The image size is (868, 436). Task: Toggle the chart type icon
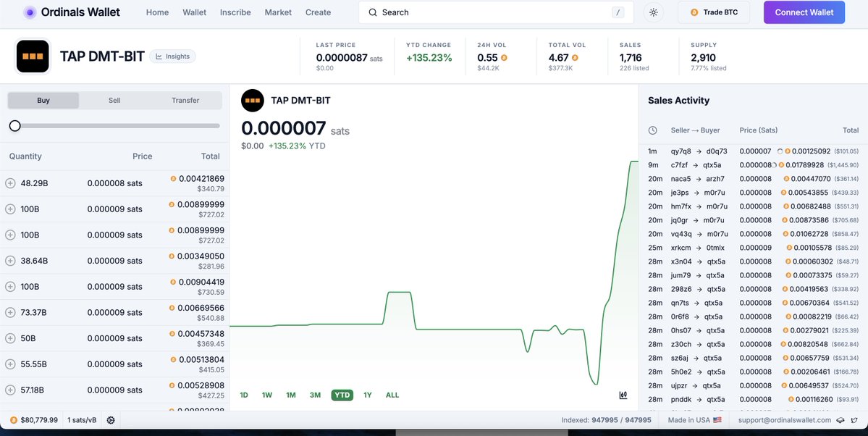(623, 395)
